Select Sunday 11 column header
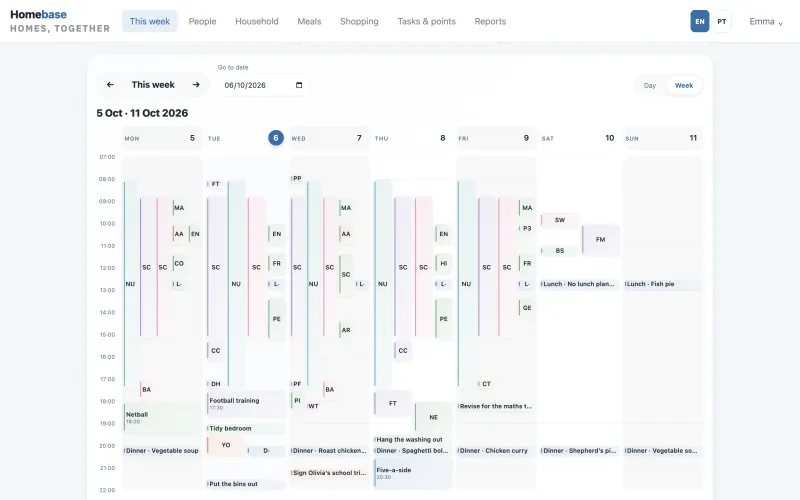This screenshot has height=500, width=800. click(x=663, y=138)
